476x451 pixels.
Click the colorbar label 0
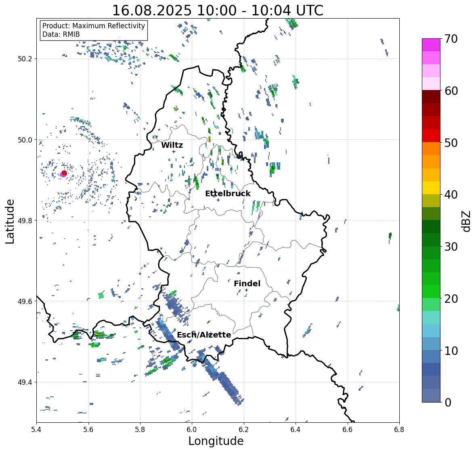point(448,403)
